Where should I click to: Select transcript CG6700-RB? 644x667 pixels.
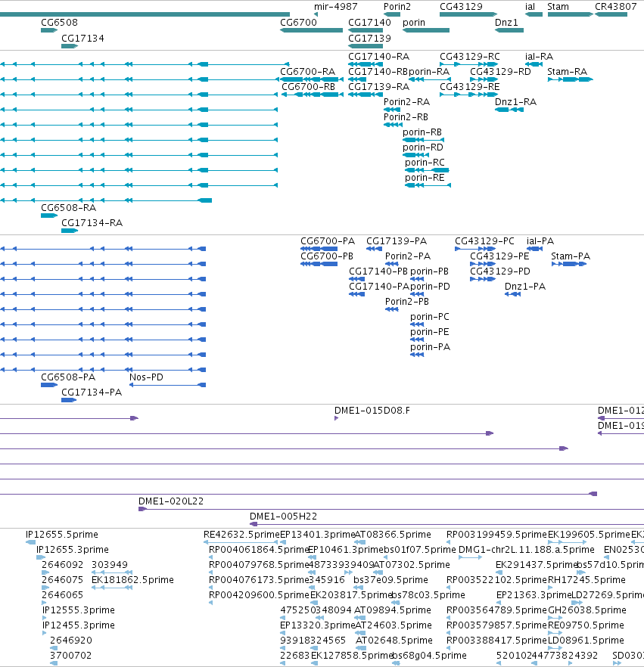pos(308,87)
